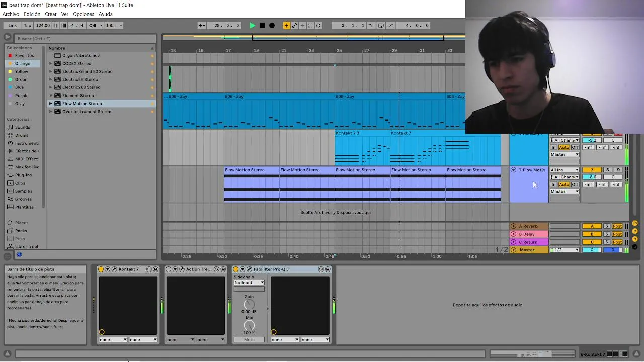Arm the Arrangement Record button
This screenshot has height=362, width=644.
[272, 25]
